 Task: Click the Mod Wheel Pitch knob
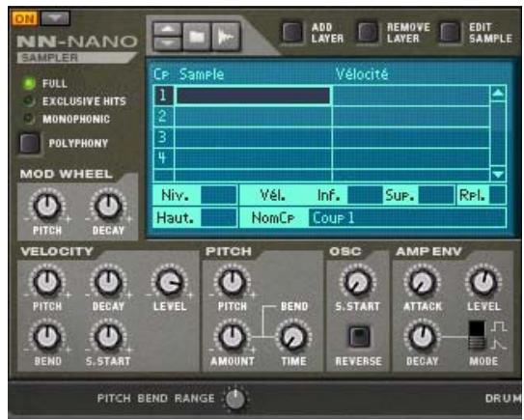pos(47,206)
